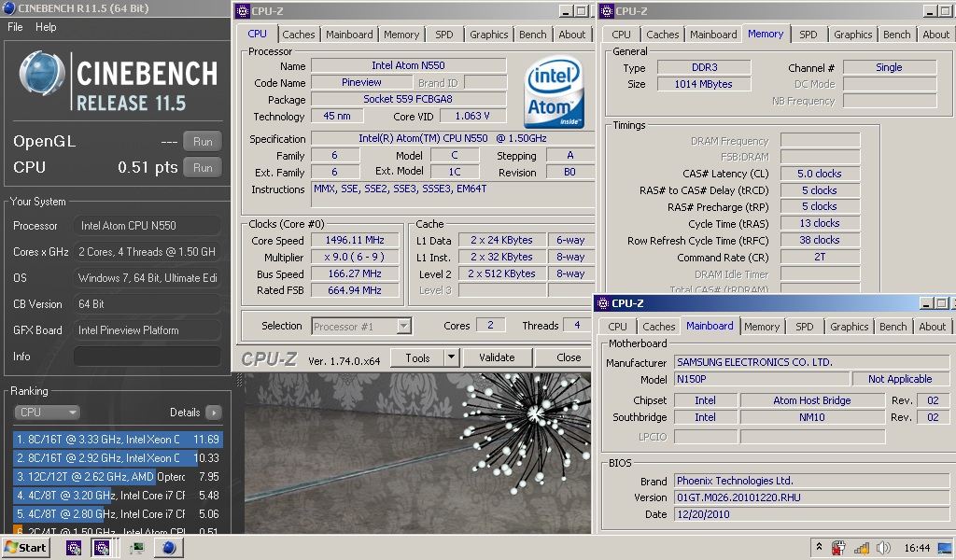Screen dimensions: 956x560
Task: Click the BIOS Version 01GT.M026 field
Action: (x=811, y=497)
